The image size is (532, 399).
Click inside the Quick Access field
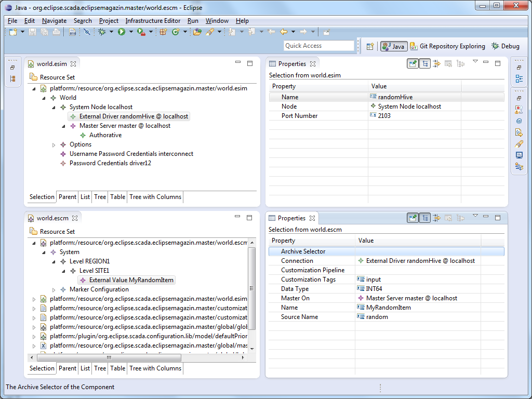318,45
